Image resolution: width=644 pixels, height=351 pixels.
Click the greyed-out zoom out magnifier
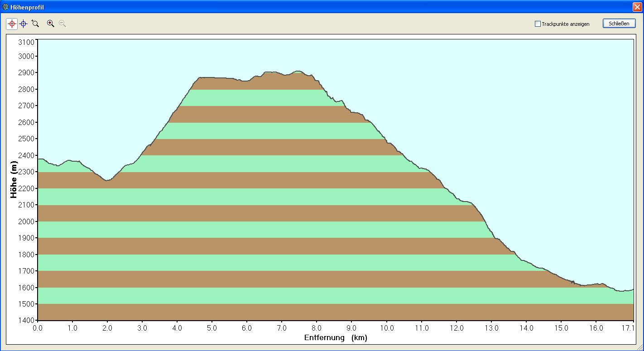[62, 24]
